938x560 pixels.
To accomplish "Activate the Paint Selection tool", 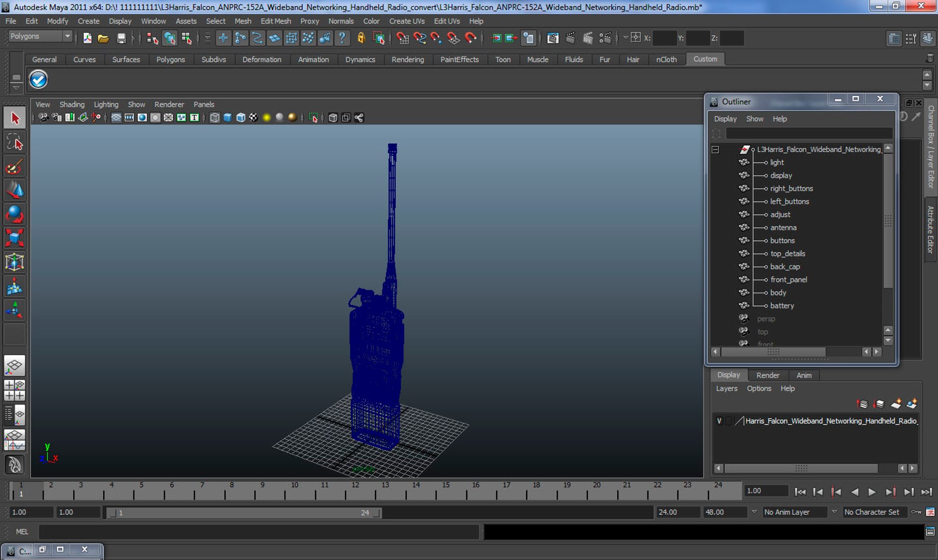I will point(15,166).
